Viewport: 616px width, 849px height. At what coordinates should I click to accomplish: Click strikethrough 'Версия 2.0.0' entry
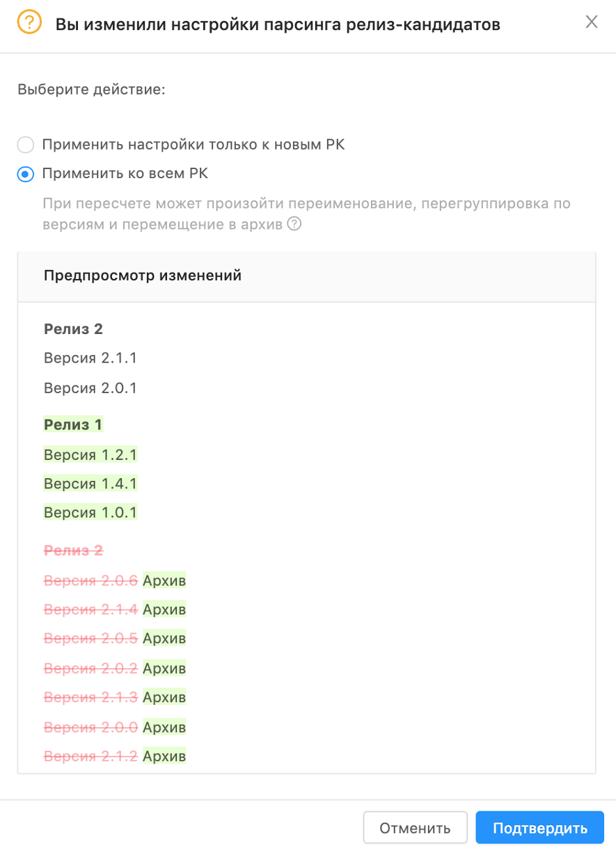click(x=90, y=727)
